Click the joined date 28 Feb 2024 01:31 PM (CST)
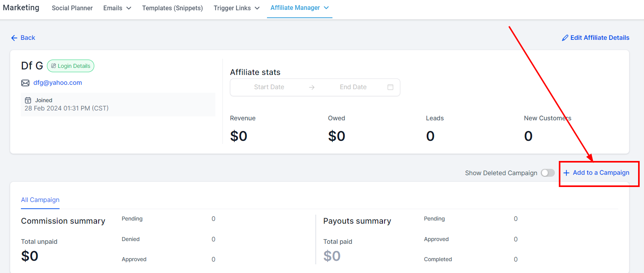Screen dimensions: 644x273 tap(67, 108)
